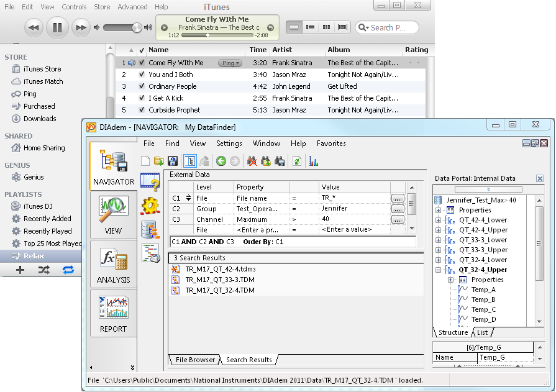This screenshot has height=392, width=556.
Task: Skip to the next iTunes track
Action: click(x=80, y=27)
